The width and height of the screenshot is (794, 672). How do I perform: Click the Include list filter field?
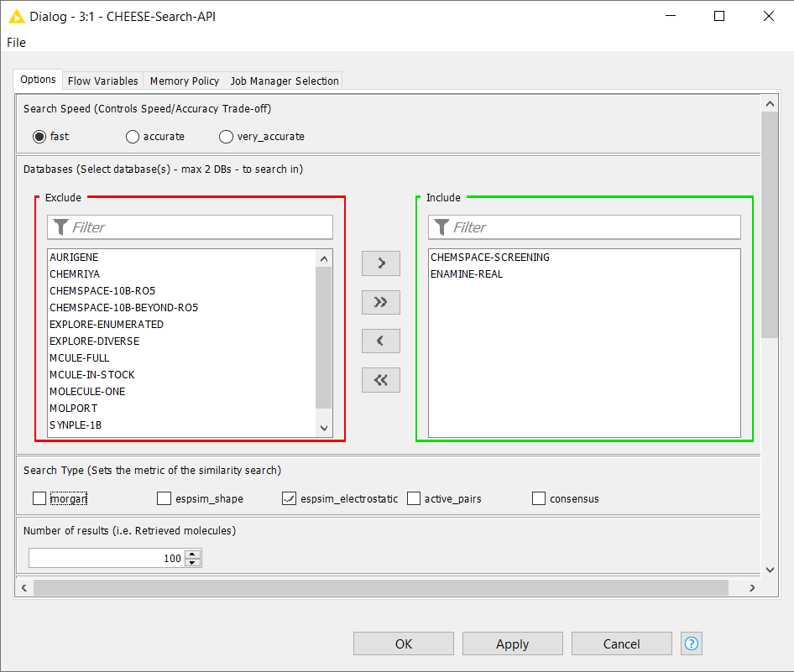point(584,227)
